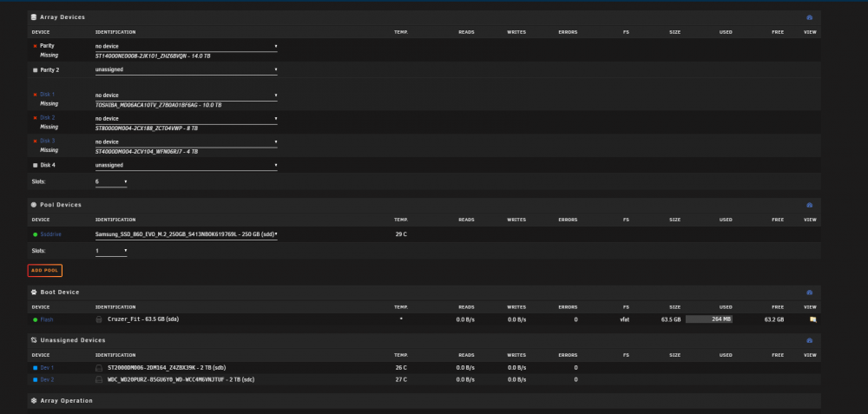The height and width of the screenshot is (414, 868).
Task: Click the Flash filesystem value vfat
Action: coord(624,320)
